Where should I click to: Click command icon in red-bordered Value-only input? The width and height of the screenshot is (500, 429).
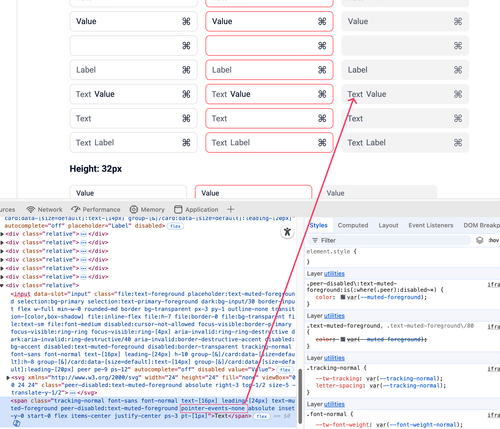[x=322, y=21]
